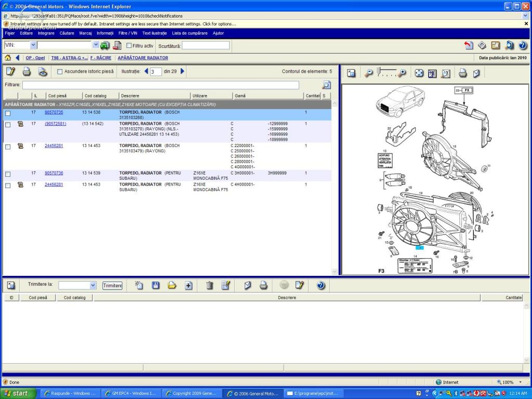Print the illustration using its printer icon
This screenshot has width=532, height=399.
(x=463, y=73)
